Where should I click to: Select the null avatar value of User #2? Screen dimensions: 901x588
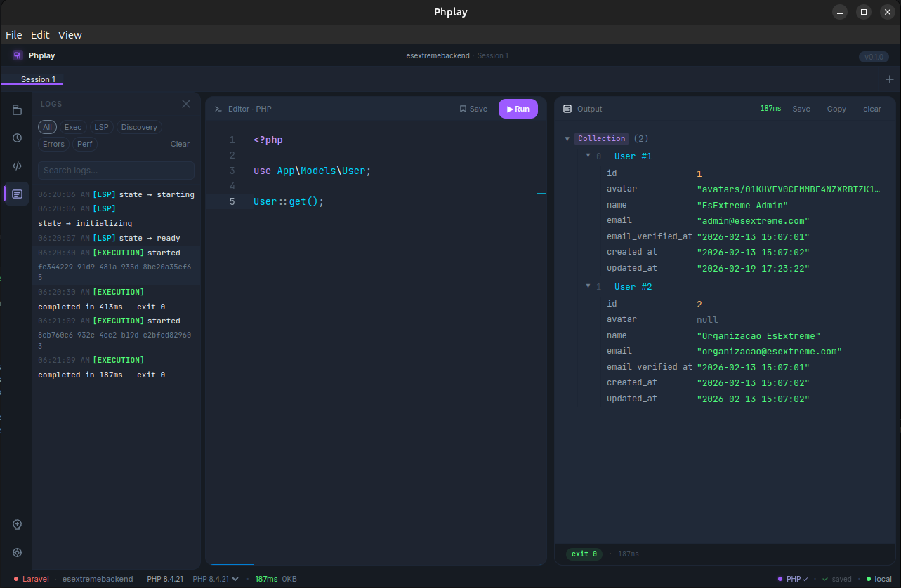(707, 320)
